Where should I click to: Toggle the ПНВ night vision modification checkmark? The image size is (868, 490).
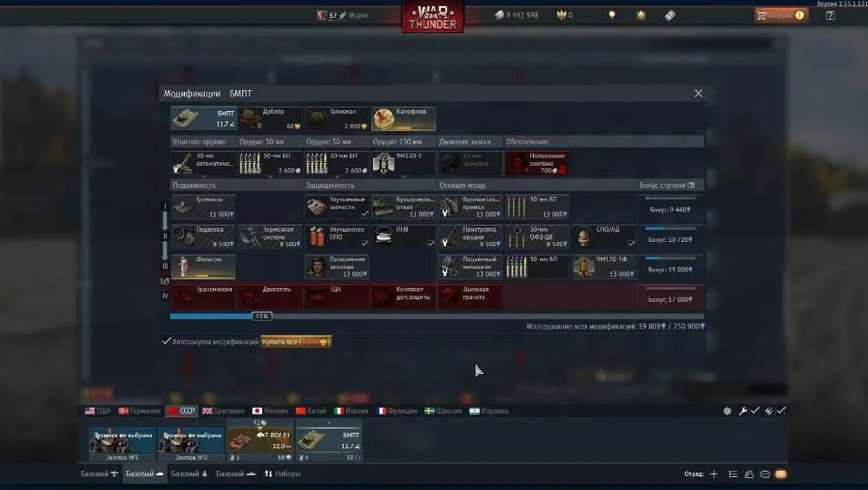click(431, 243)
